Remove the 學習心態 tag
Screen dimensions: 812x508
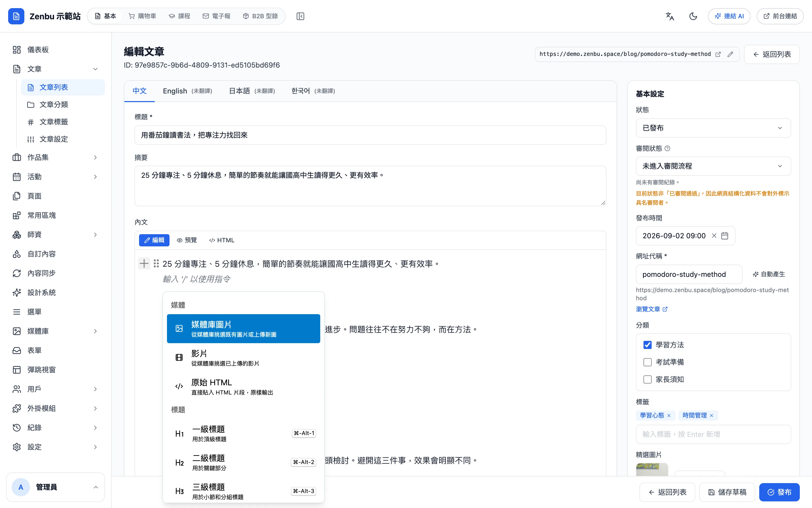[x=669, y=416]
